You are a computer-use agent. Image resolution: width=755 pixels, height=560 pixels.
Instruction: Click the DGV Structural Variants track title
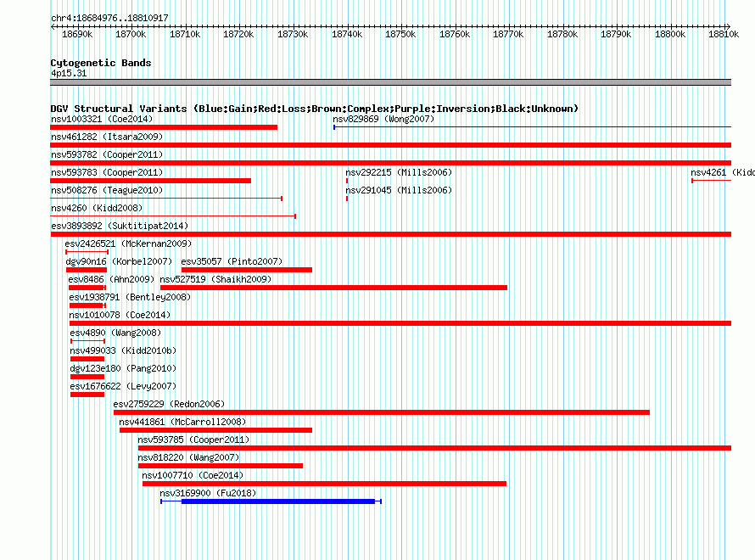315,109
